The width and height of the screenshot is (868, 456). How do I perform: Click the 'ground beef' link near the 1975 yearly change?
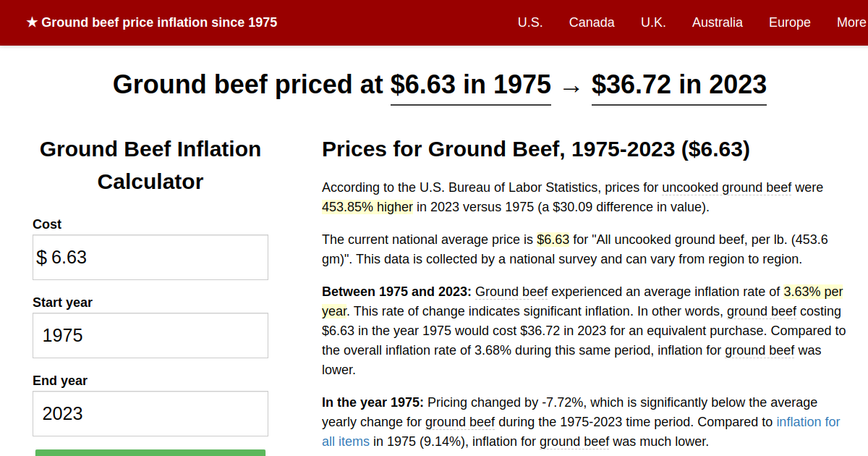coord(460,421)
